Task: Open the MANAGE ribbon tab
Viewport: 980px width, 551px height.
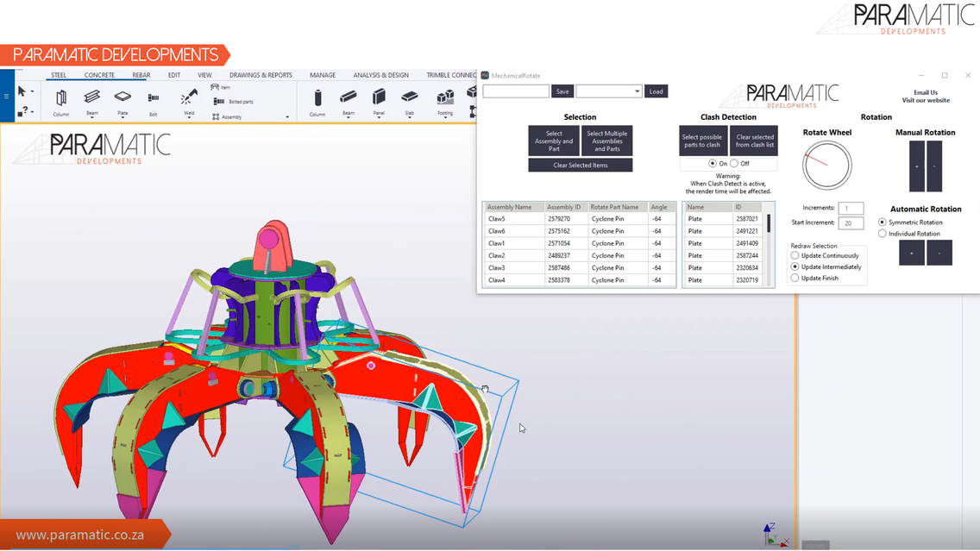Action: pyautogui.click(x=323, y=75)
